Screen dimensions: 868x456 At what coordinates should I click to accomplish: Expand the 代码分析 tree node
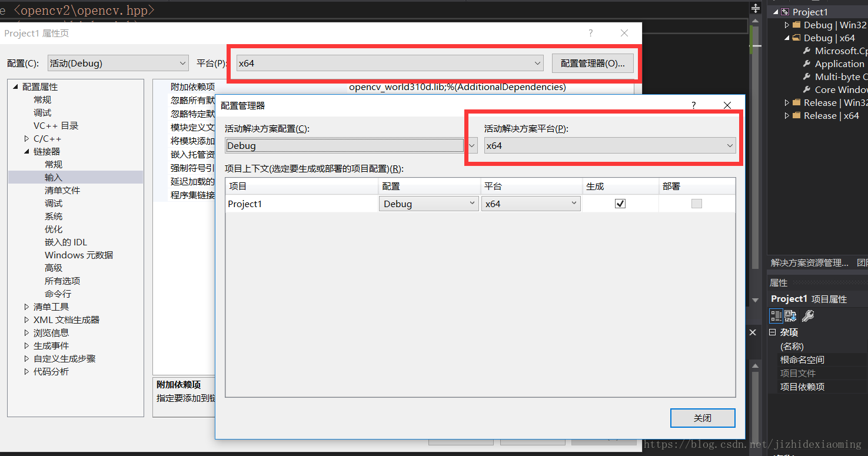(x=26, y=372)
